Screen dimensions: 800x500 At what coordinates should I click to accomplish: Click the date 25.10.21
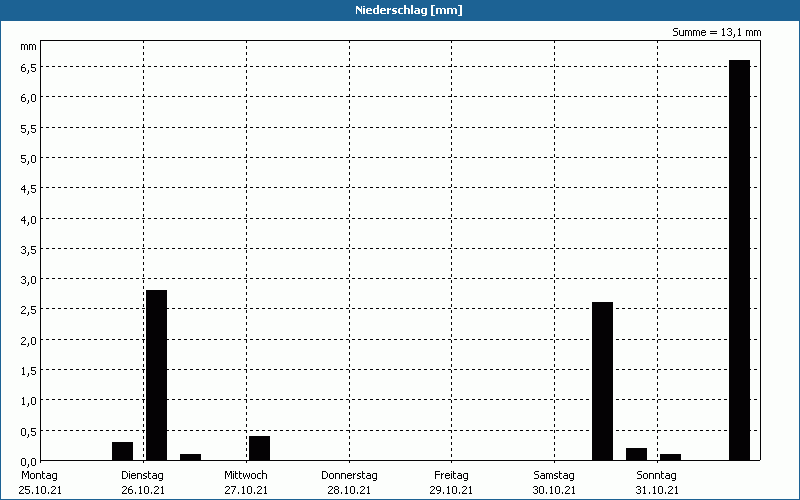point(40,491)
